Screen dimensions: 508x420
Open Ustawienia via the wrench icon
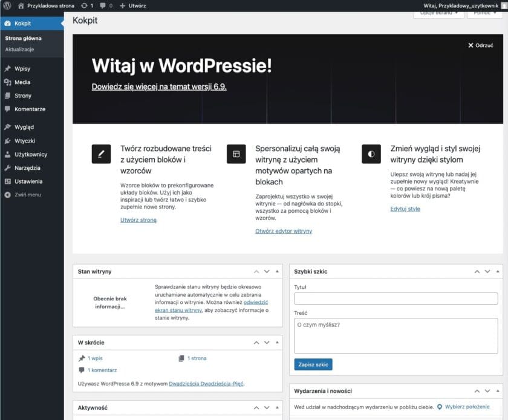click(x=8, y=181)
